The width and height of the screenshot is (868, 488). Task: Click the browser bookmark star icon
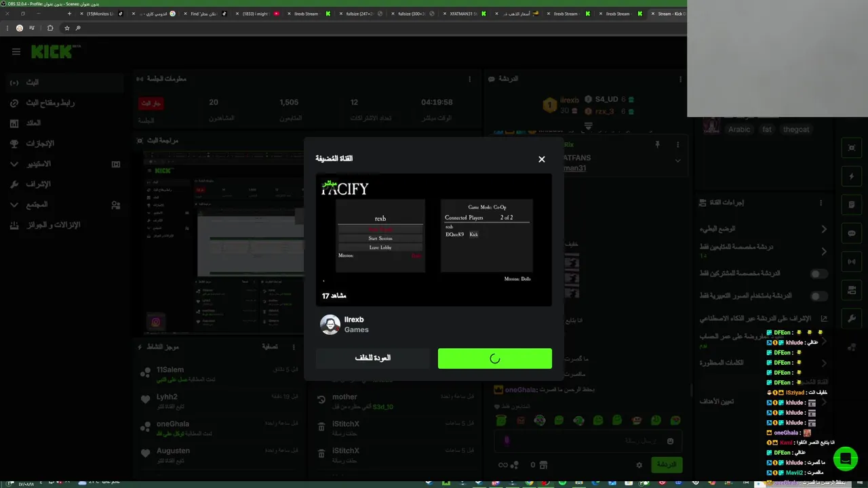point(66,28)
